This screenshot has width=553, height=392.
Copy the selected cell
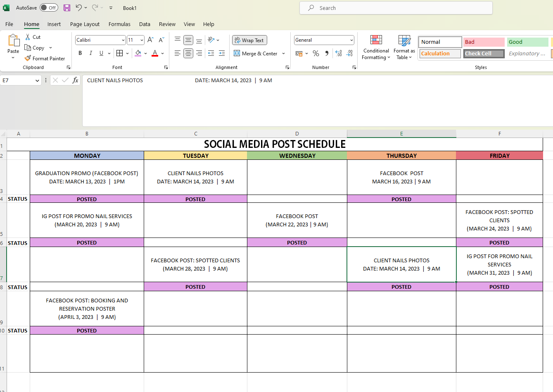pos(34,48)
